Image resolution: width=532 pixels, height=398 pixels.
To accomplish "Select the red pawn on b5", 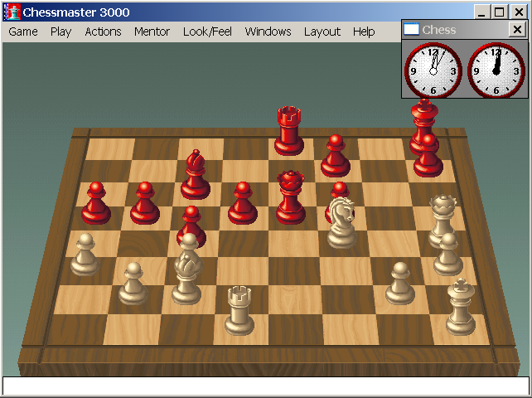I will pos(145,203).
